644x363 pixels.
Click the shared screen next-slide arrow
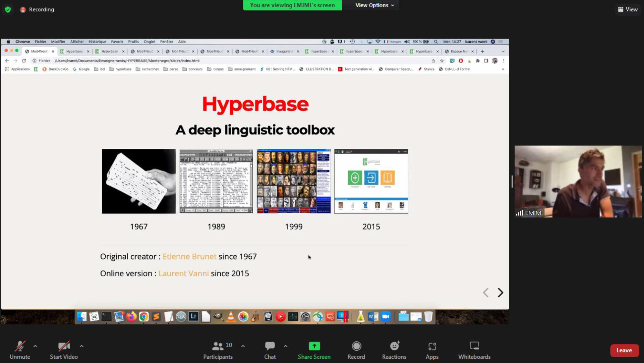tap(500, 292)
